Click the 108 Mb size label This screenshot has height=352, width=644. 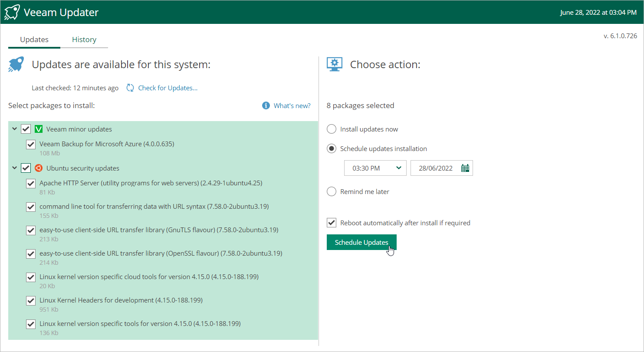[49, 153]
